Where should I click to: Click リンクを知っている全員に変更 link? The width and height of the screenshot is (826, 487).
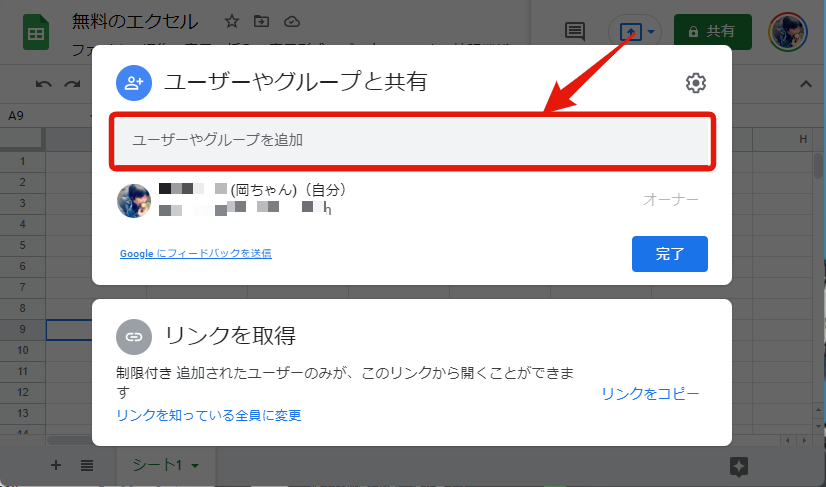pyautogui.click(x=209, y=415)
